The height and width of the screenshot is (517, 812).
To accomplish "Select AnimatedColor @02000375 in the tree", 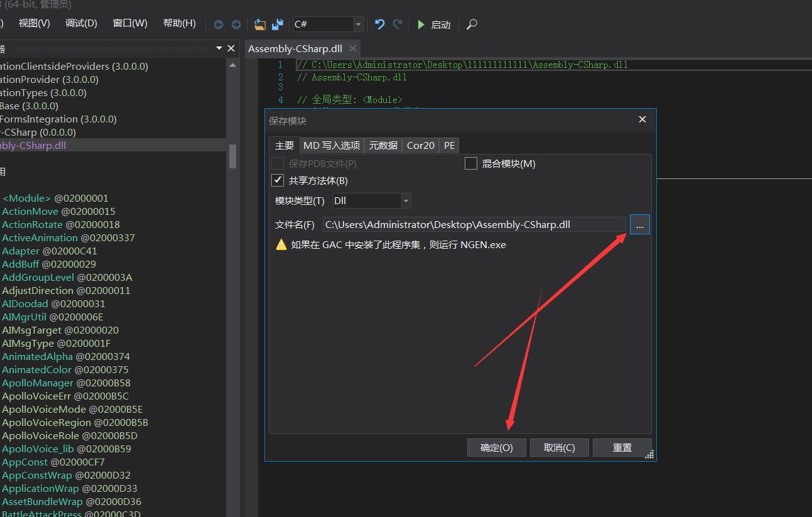I will pyautogui.click(x=65, y=369).
